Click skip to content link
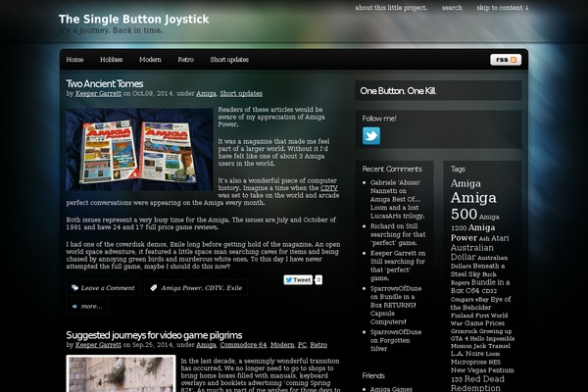588x392 pixels. click(x=503, y=8)
